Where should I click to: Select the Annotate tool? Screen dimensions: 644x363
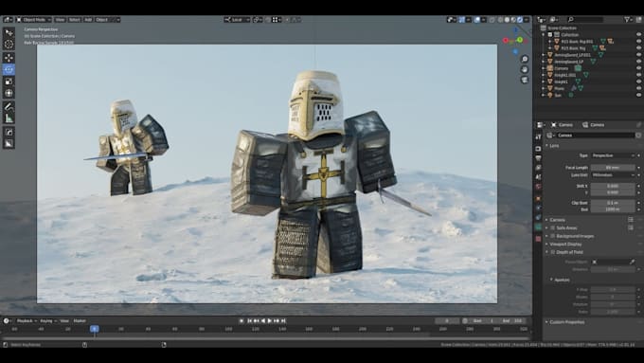(9, 107)
